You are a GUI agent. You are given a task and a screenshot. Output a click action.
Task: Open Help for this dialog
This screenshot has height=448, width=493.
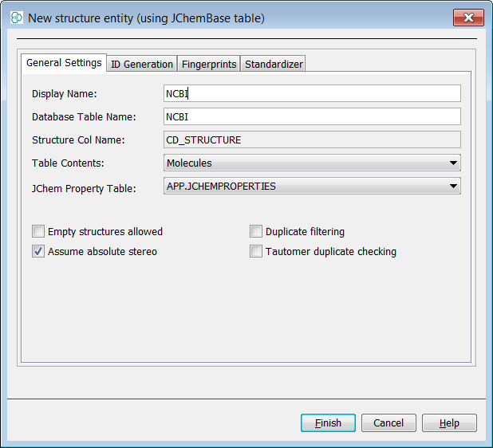[449, 423]
